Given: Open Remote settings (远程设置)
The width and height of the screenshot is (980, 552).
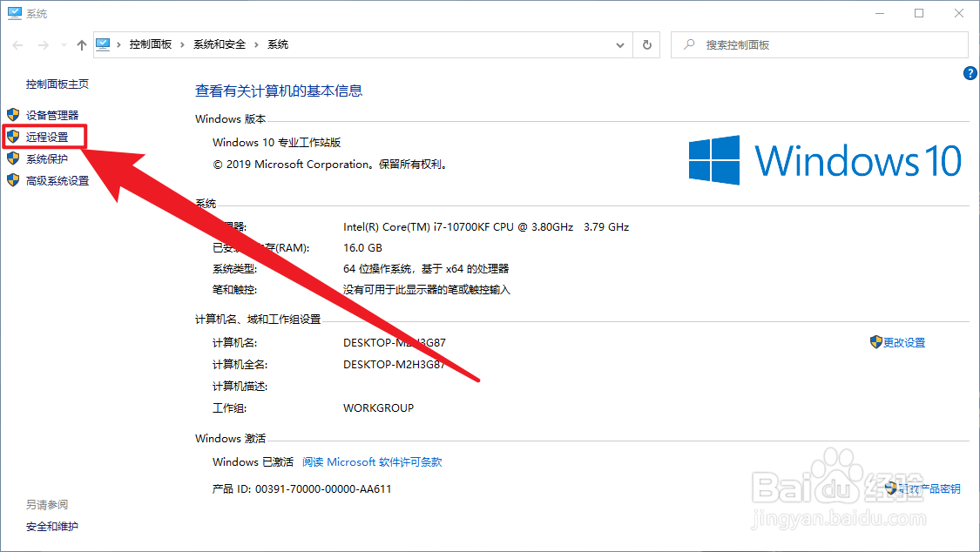Looking at the screenshot, I should [47, 137].
